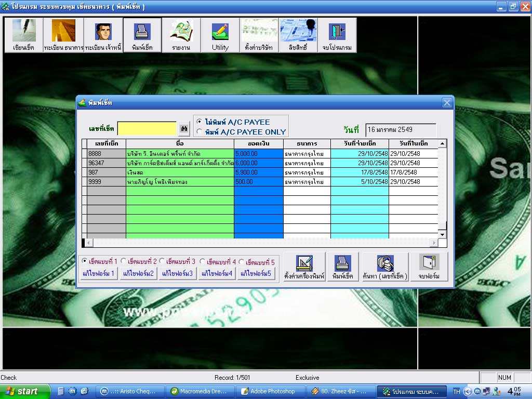This screenshot has width=532, height=399.
Task: Open the เขียนเช็ค (write cheque) toolbar icon
Action: (24, 35)
